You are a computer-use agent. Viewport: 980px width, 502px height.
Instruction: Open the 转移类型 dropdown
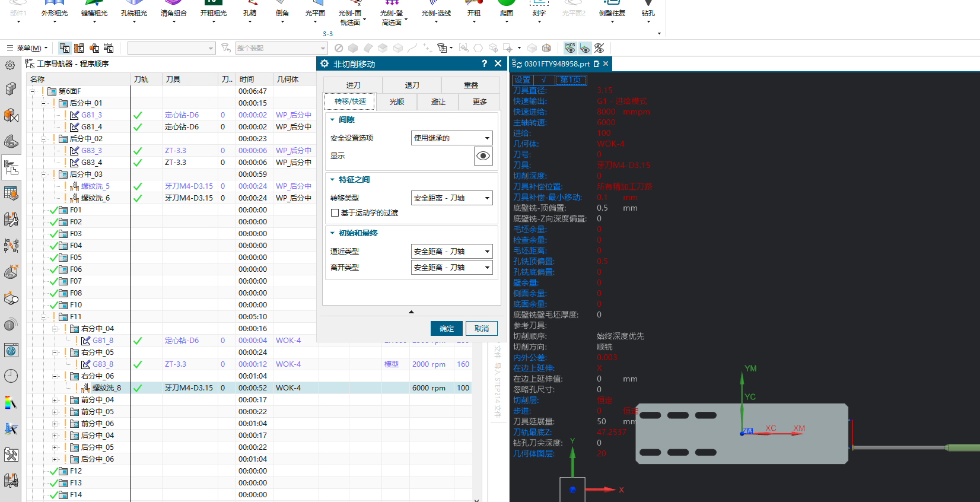click(x=452, y=198)
